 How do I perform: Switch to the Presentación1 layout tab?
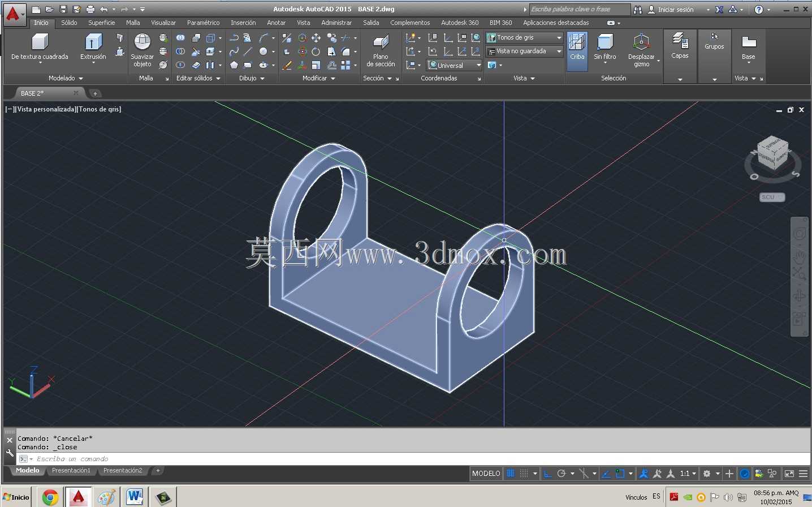(x=71, y=471)
